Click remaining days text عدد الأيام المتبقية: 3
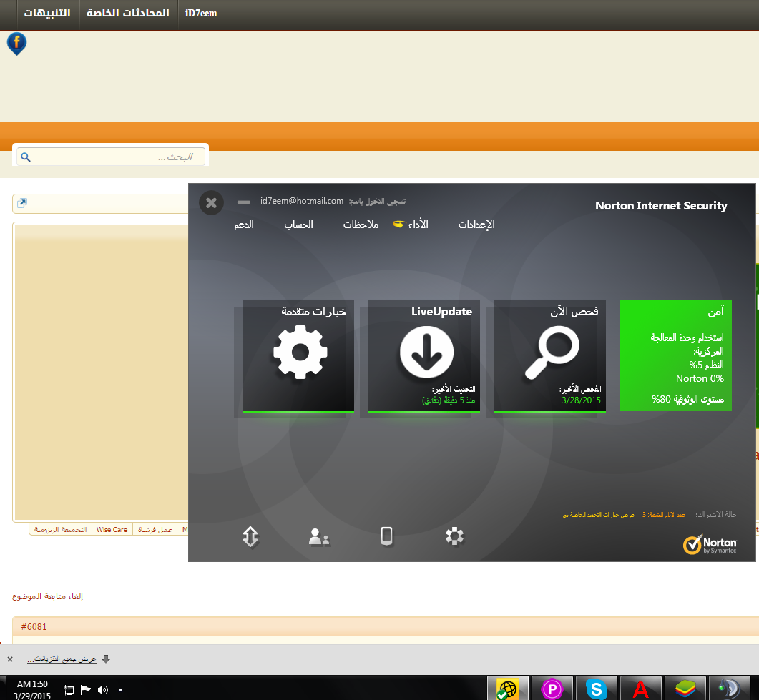 [x=664, y=515]
